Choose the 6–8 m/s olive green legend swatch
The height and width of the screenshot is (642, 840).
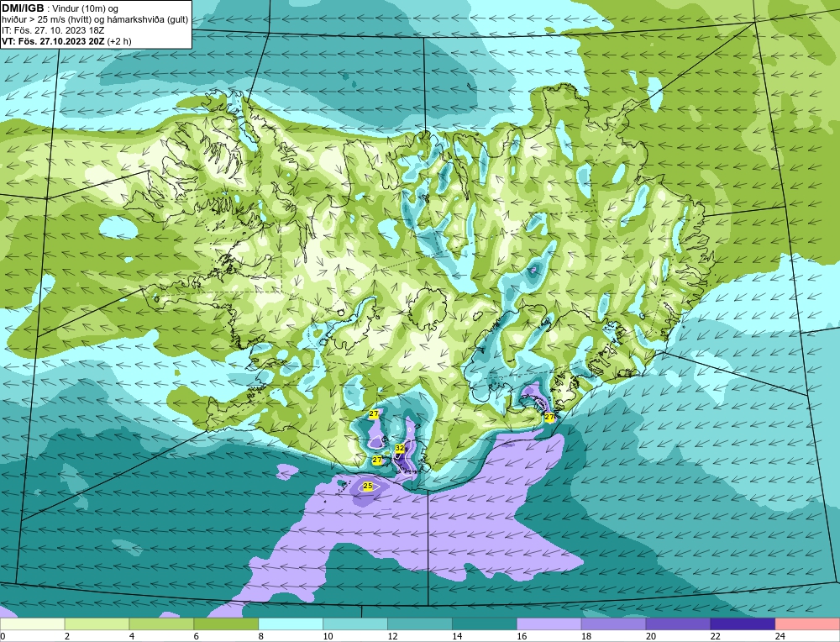click(x=226, y=624)
